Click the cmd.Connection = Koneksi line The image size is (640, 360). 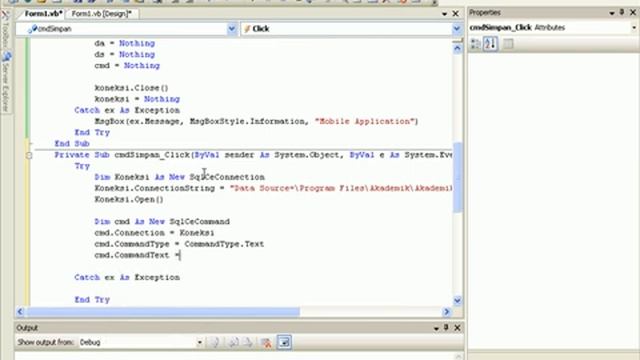(x=154, y=233)
